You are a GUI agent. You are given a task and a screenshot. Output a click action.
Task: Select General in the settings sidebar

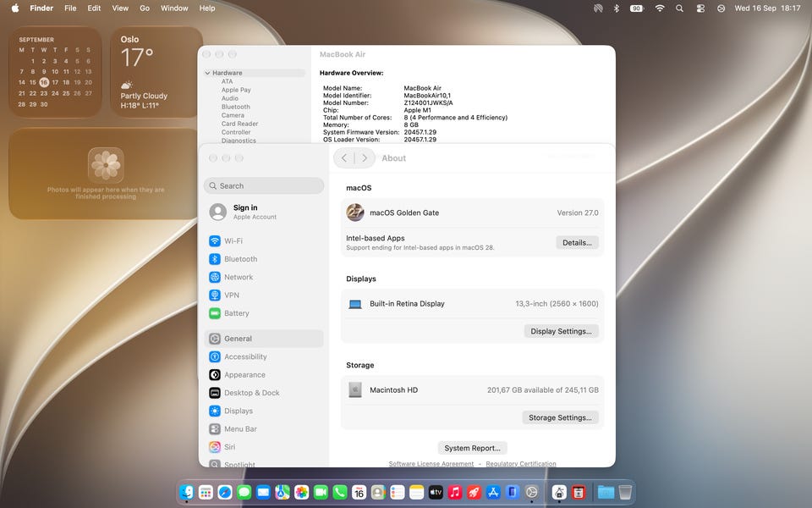pos(264,339)
